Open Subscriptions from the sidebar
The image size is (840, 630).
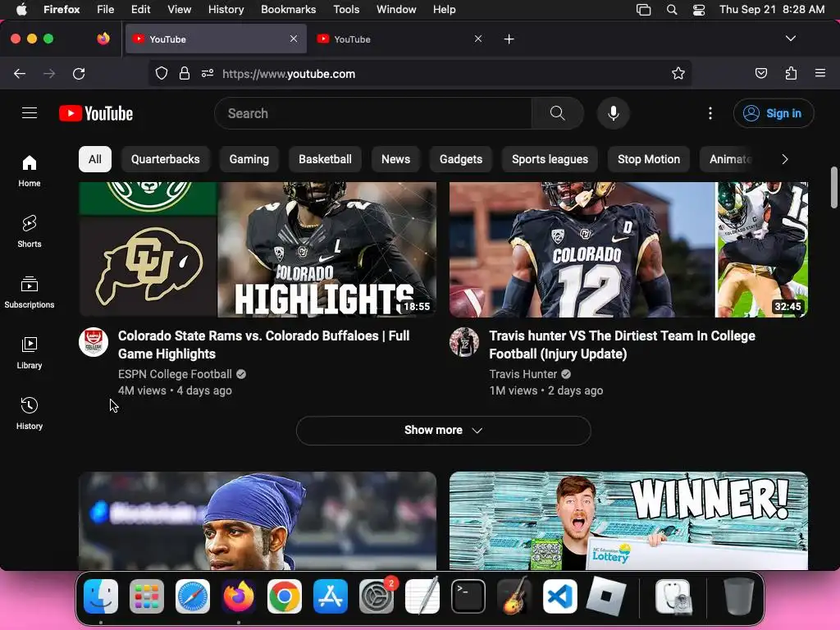(30, 292)
